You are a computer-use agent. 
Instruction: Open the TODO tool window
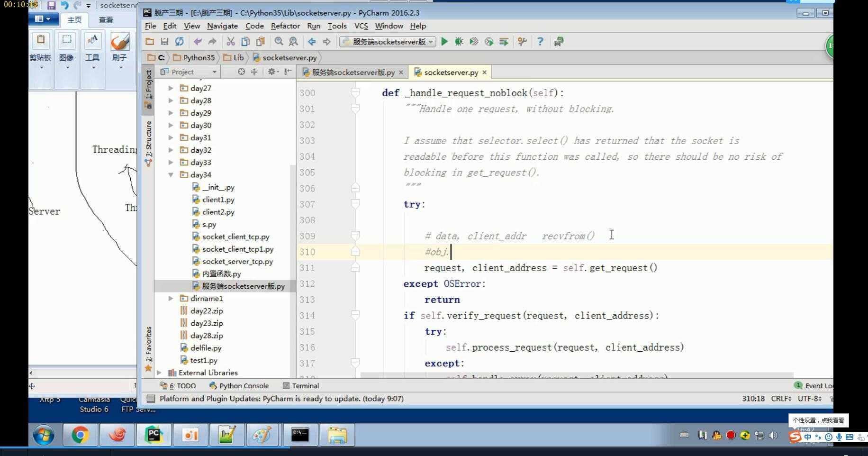coord(178,386)
